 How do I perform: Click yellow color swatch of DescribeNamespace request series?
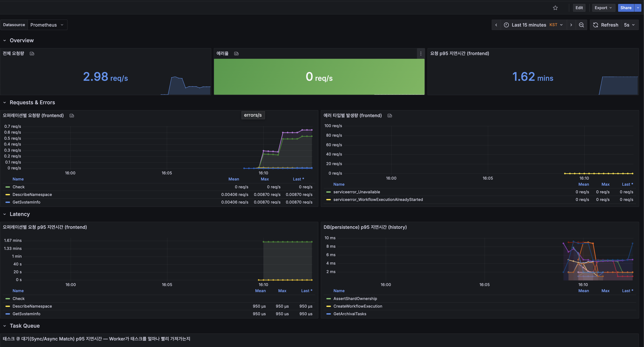[8, 194]
